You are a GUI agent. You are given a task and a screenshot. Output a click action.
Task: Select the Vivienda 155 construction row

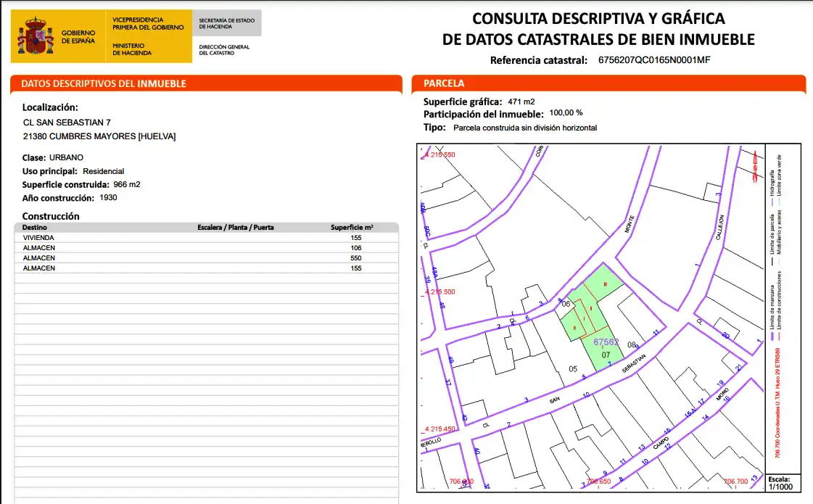click(207, 238)
